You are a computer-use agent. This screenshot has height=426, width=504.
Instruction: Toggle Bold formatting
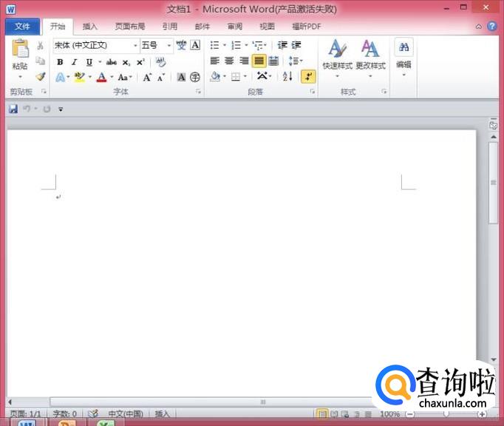[60, 62]
